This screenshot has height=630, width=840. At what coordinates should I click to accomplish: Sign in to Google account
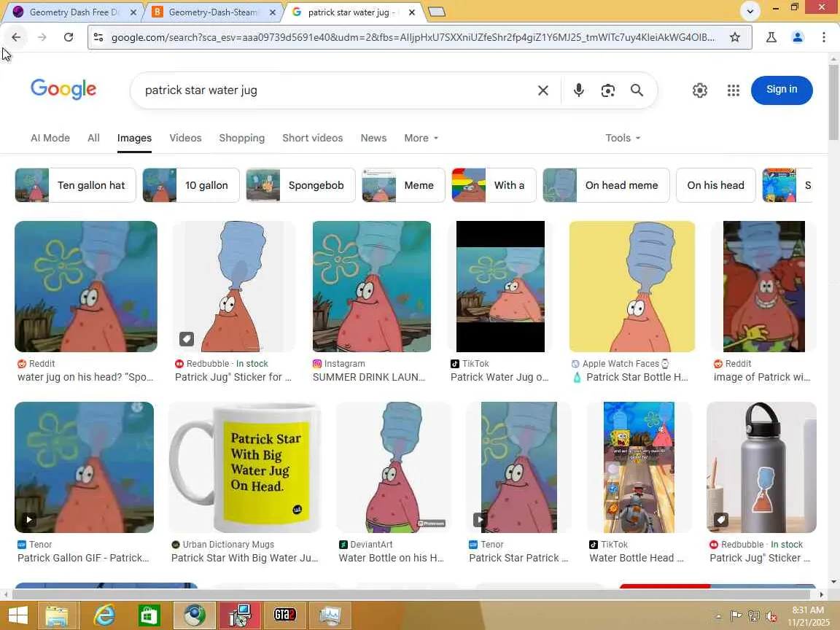pyautogui.click(x=782, y=90)
